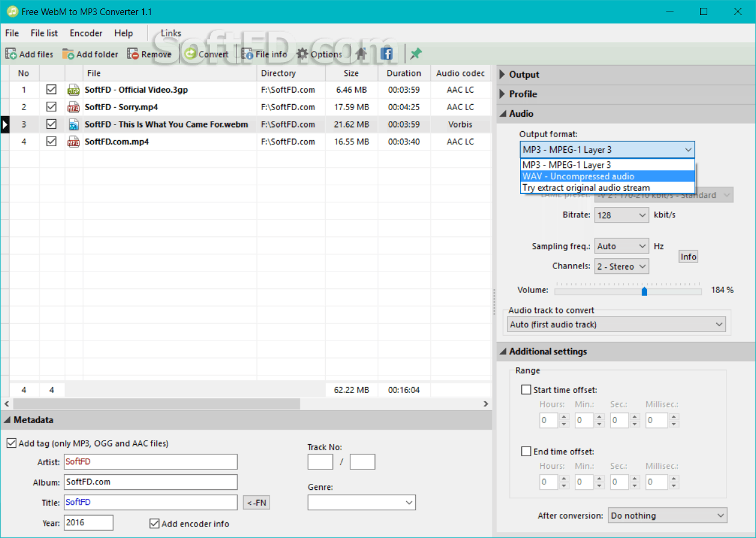This screenshot has height=538, width=756.
Task: Click the home page icon in toolbar
Action: click(361, 54)
